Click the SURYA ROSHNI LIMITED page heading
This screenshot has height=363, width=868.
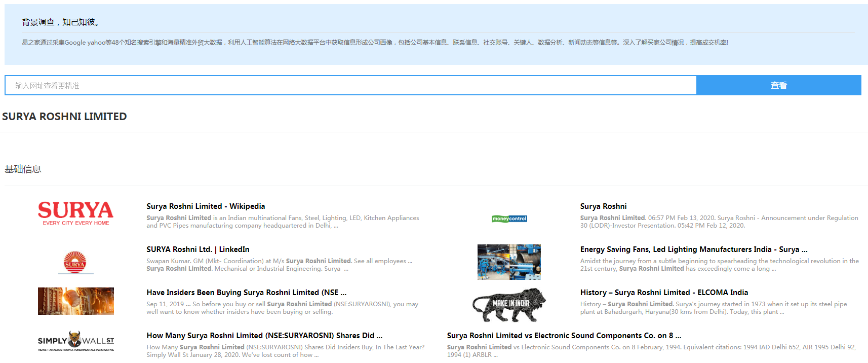point(64,117)
